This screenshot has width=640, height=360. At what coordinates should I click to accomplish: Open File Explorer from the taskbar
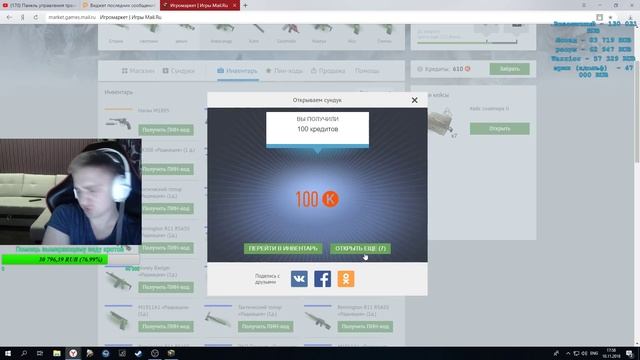[x=57, y=353]
